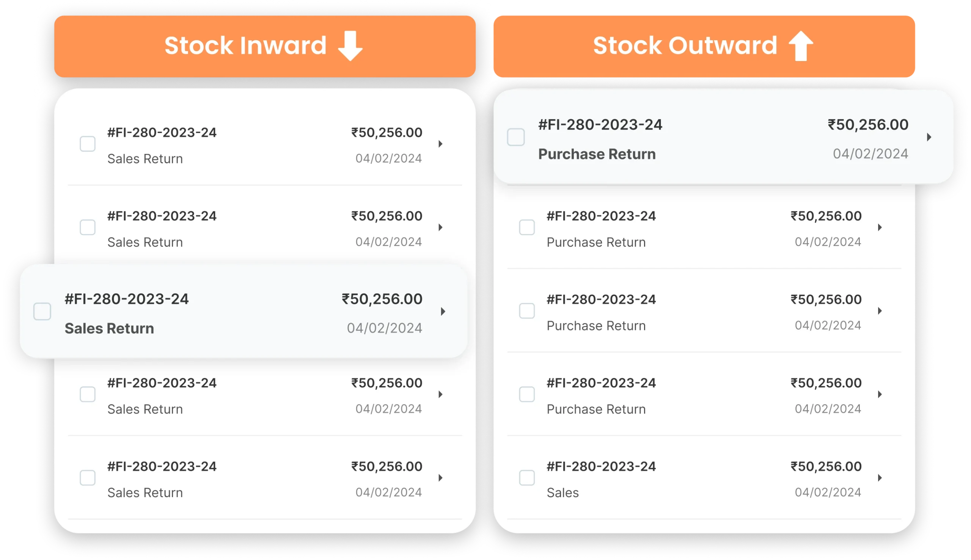Tick the fourth Purchase Return row checkbox
Viewport: 971px width, 560px height.
(x=526, y=394)
